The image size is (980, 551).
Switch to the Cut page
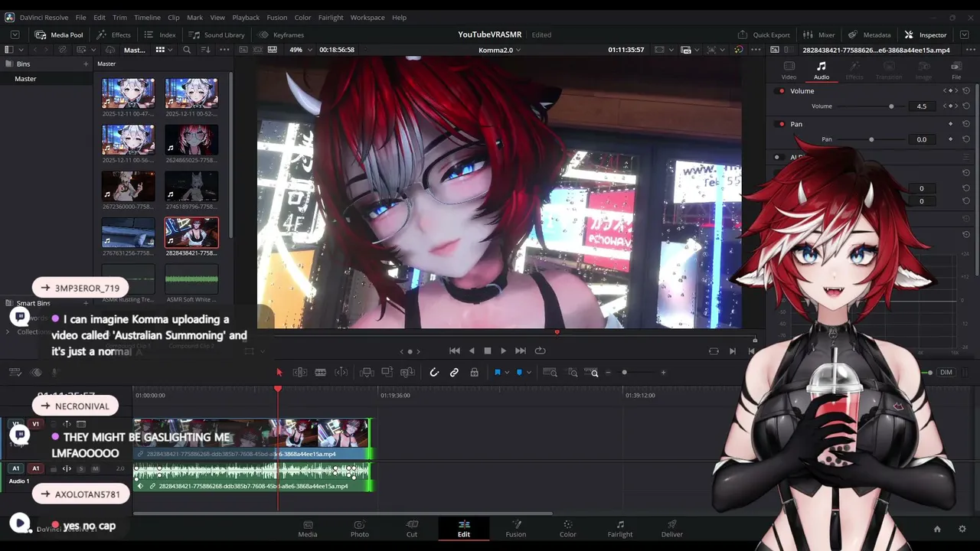412,529
